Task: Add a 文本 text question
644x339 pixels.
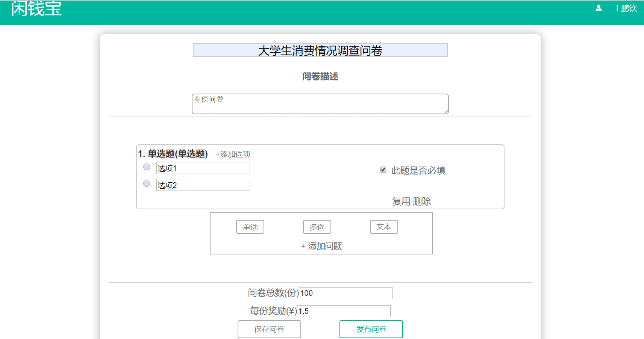Action: pyautogui.click(x=384, y=227)
